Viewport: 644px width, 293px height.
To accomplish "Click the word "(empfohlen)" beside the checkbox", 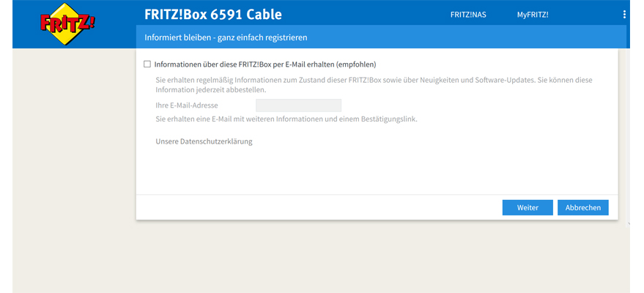I will 355,64.
